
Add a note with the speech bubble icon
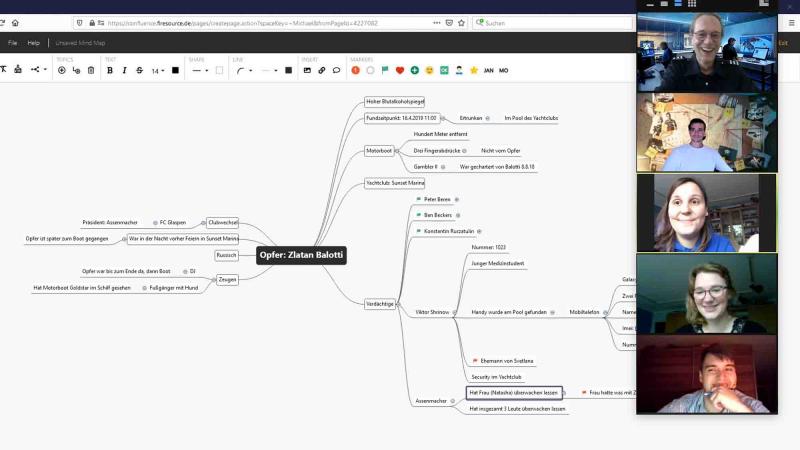coord(335,70)
